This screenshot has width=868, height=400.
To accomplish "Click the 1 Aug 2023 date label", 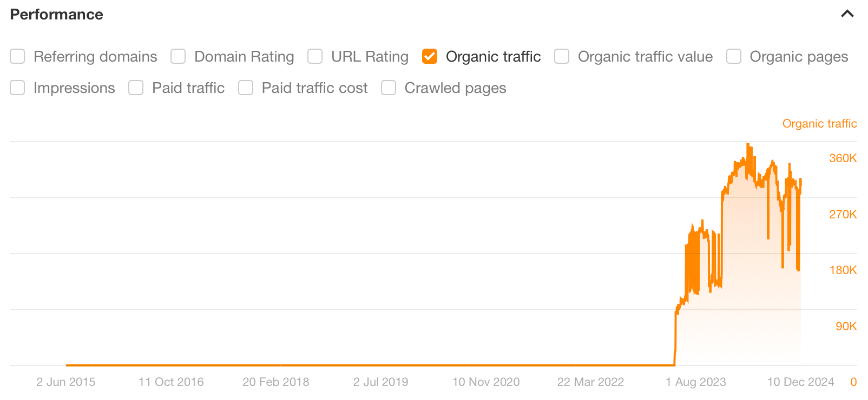I will click(x=696, y=382).
